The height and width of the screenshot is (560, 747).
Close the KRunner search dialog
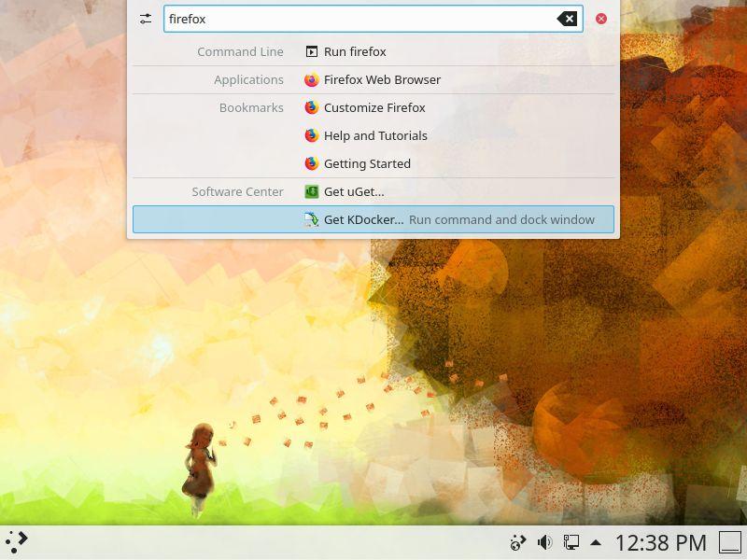(x=601, y=19)
